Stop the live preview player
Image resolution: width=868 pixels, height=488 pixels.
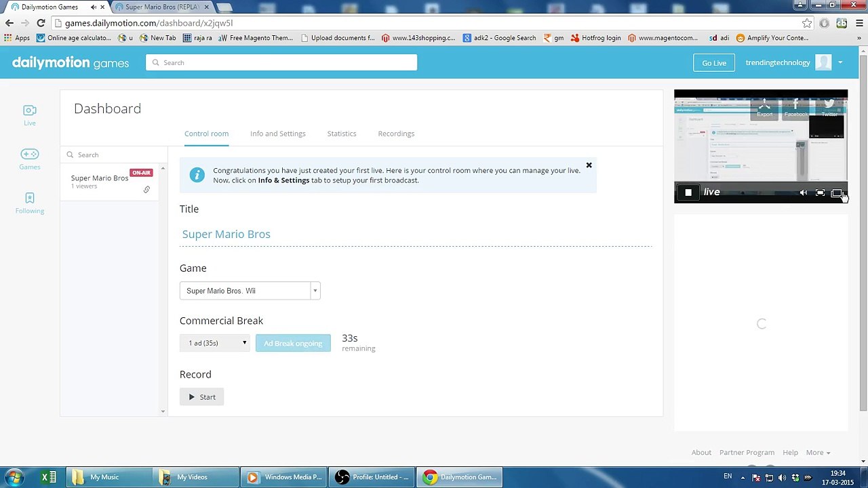pos(688,192)
